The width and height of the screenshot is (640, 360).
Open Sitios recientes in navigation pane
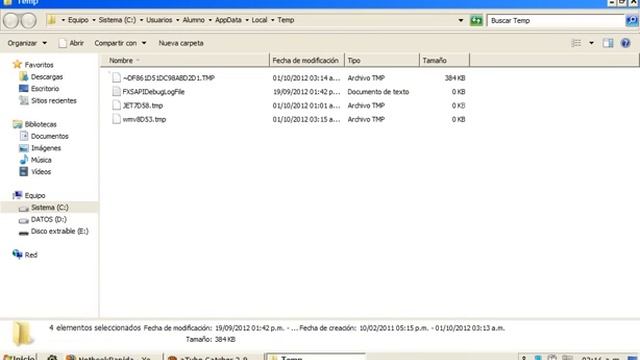pyautogui.click(x=53, y=100)
